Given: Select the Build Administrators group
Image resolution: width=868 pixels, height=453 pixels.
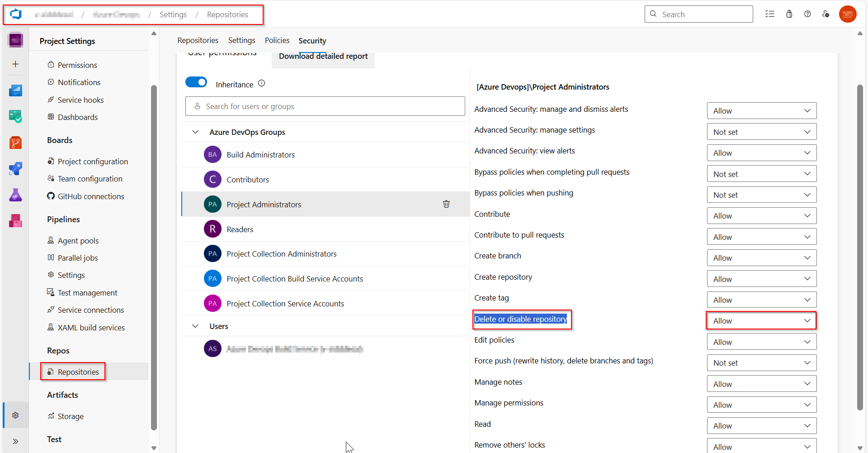Looking at the screenshot, I should click(x=325, y=155).
